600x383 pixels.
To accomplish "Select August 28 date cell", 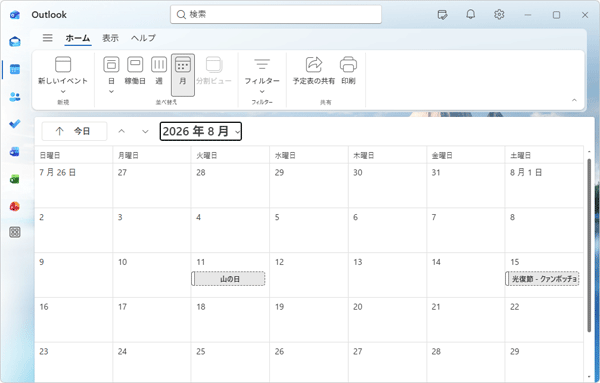I will click(x=466, y=363).
